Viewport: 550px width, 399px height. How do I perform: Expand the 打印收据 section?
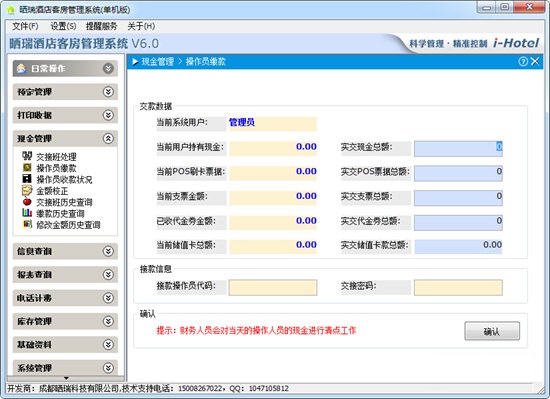108,115
